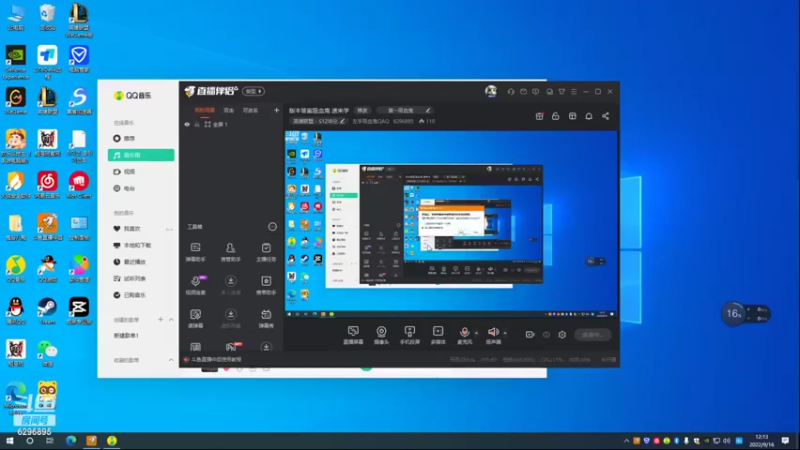
Task: Add a new scene with the plus button
Action: 277,110
